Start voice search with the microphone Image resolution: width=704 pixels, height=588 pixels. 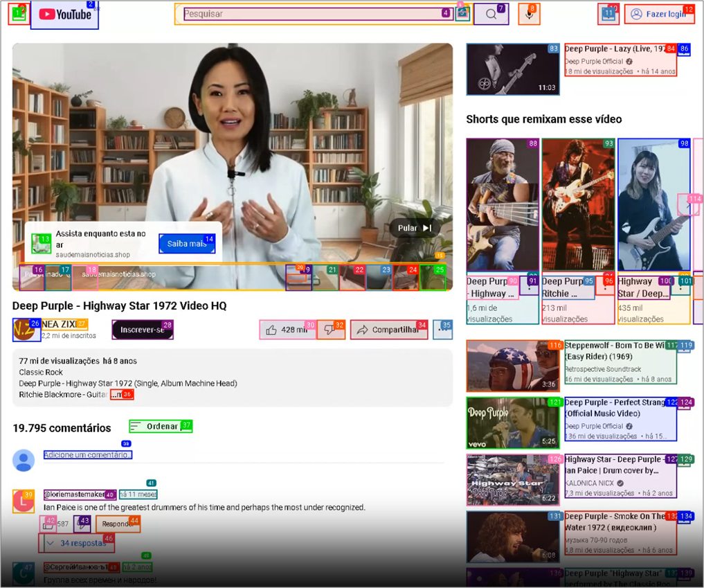click(x=529, y=14)
